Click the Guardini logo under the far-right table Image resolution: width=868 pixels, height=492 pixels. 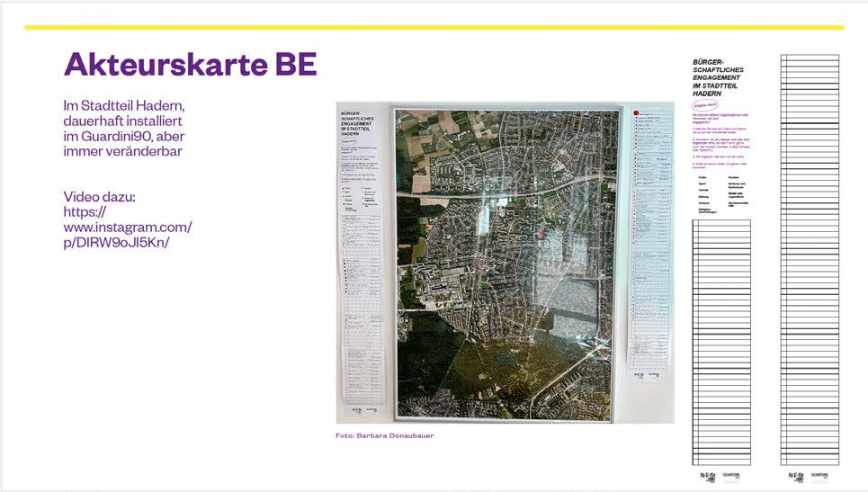[819, 476]
